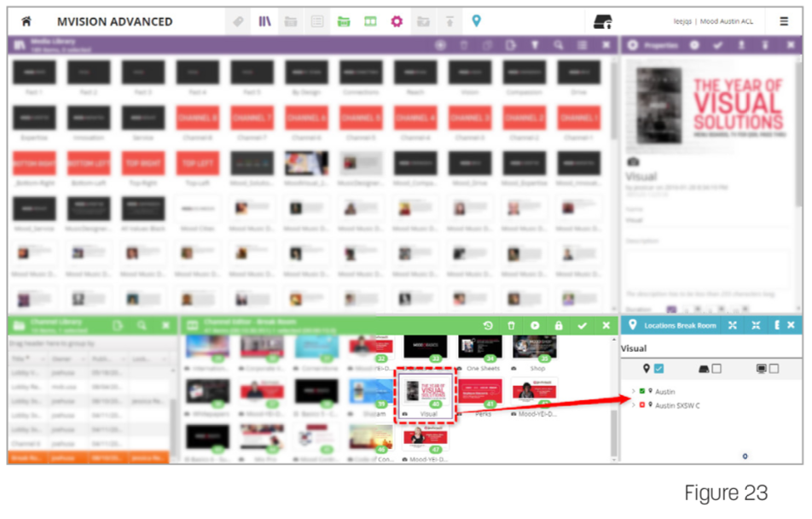The width and height of the screenshot is (812, 519).
Task: Select the Shazam item numbered 39
Action: (x=371, y=398)
